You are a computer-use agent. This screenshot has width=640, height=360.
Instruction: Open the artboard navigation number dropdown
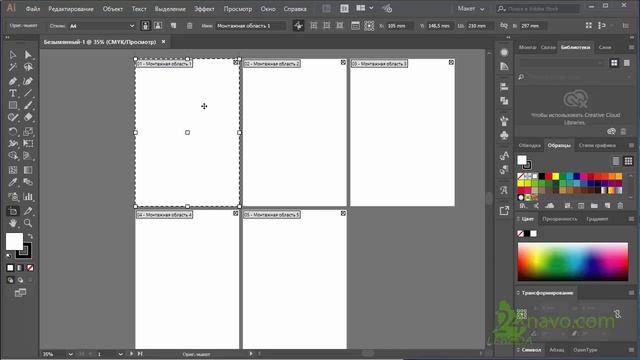[x=120, y=354]
